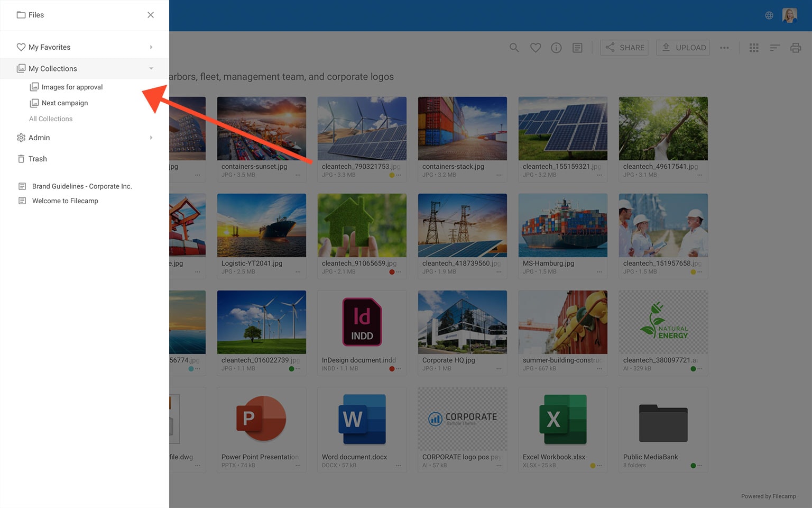Open options menu for Word document.docx
The height and width of the screenshot is (508, 812).
click(399, 466)
